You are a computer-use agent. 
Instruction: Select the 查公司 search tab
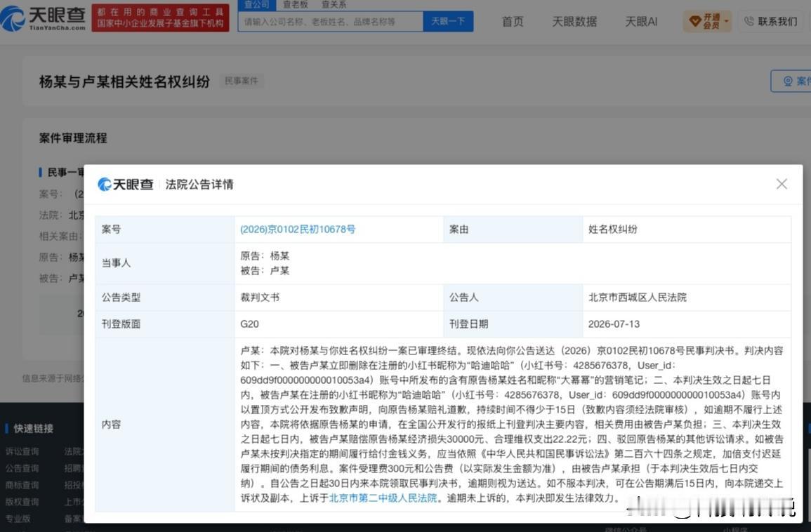tap(257, 5)
